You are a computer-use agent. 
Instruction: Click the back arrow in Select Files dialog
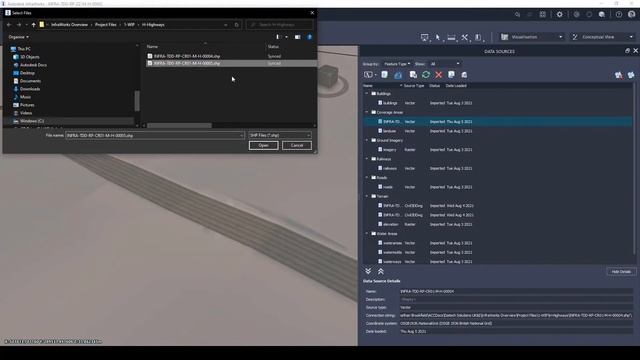pyautogui.click(x=9, y=25)
